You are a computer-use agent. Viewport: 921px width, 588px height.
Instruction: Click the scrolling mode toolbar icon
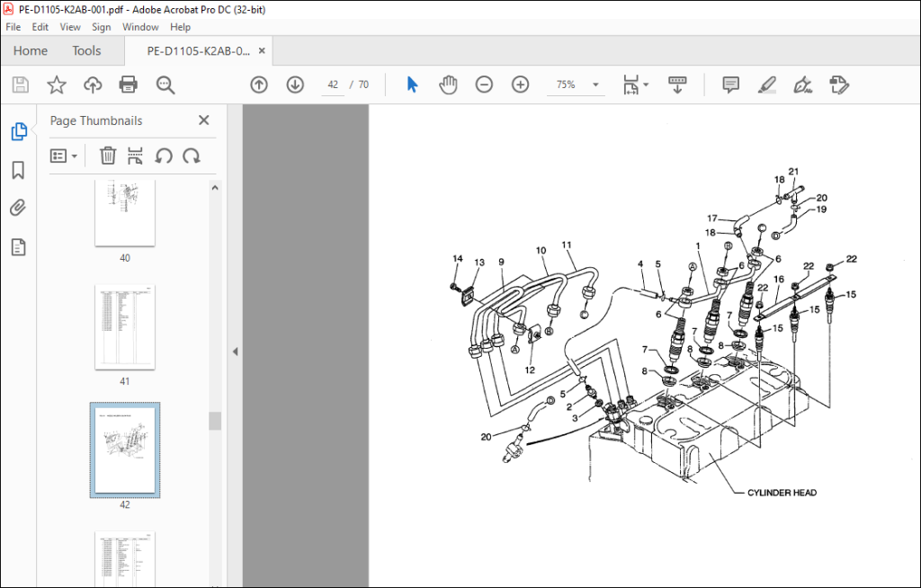(x=677, y=85)
